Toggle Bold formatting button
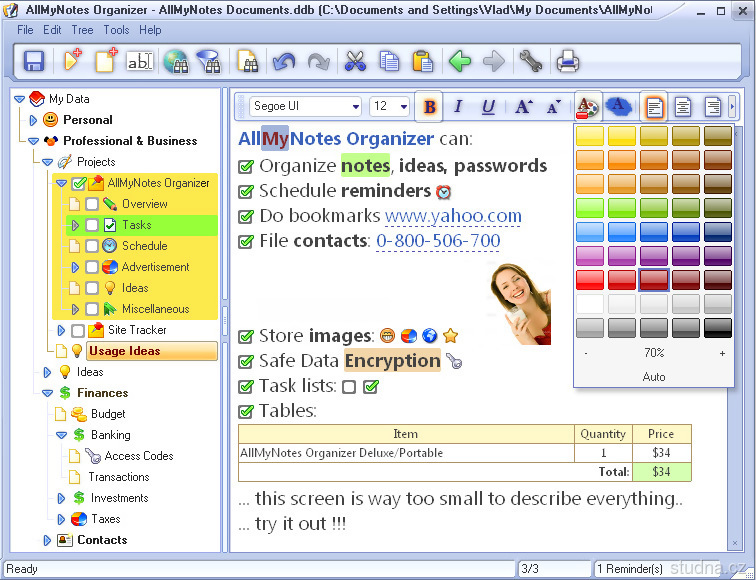 click(x=430, y=106)
